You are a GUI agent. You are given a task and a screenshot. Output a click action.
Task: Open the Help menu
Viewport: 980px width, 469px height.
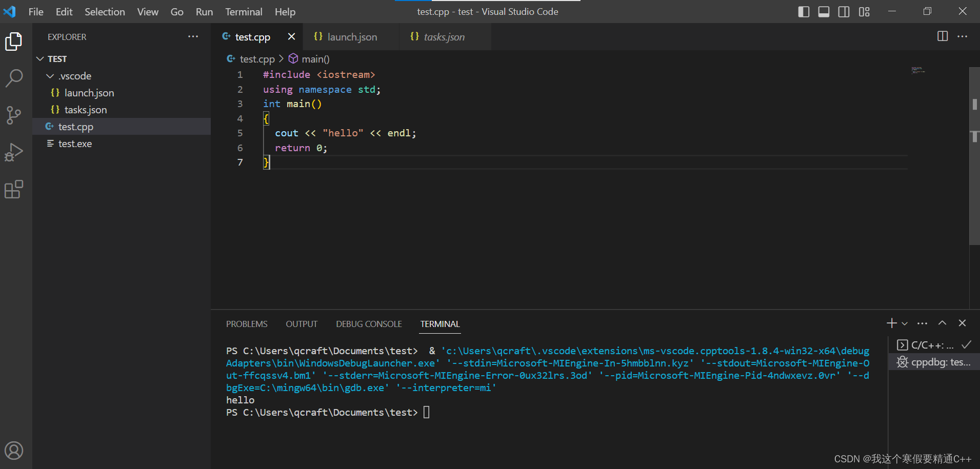285,12
